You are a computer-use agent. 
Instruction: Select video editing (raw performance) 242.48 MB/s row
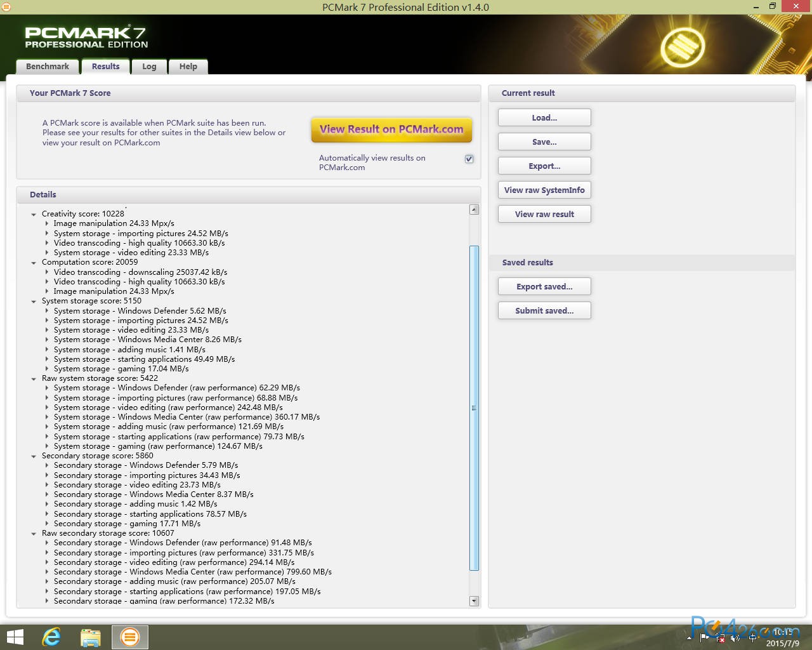[x=168, y=408]
